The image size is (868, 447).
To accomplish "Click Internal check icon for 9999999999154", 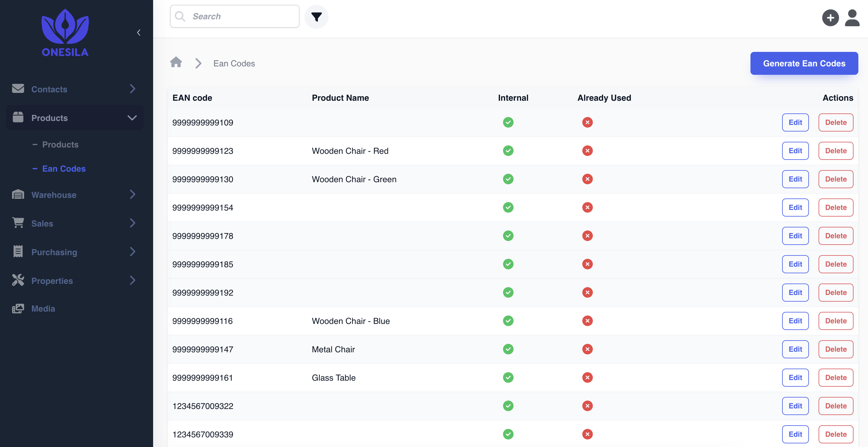I will [x=508, y=207].
